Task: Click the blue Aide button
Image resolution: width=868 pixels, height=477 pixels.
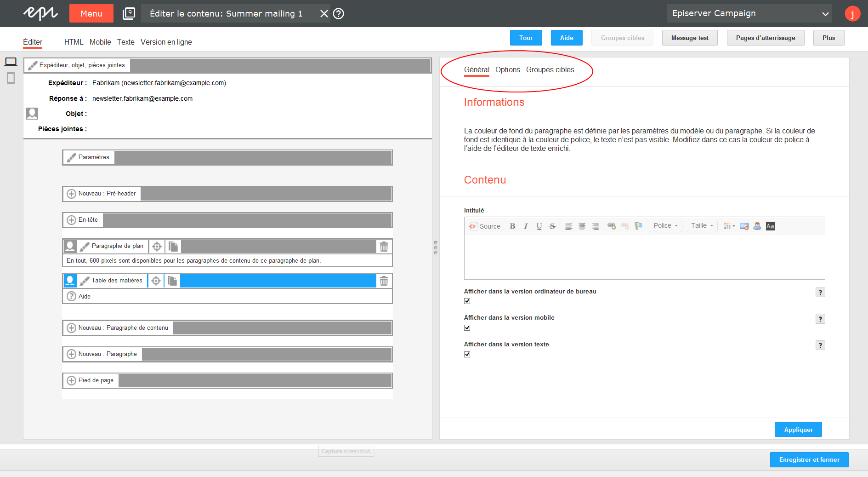Action: coord(567,38)
